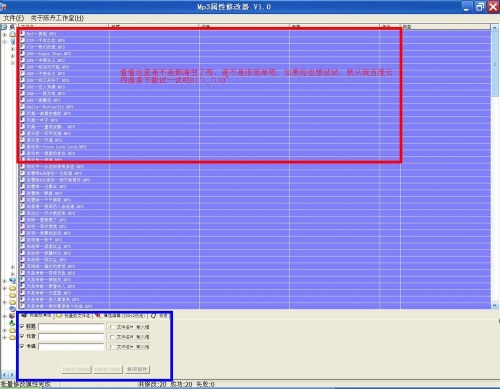Open the 文件(F) menu
This screenshot has width=500, height=389.
pyautogui.click(x=14, y=18)
